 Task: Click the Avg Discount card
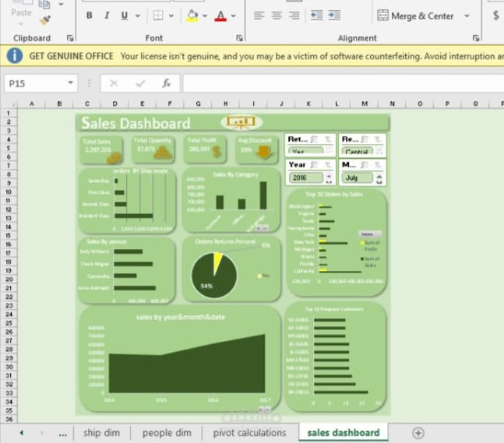tap(257, 149)
